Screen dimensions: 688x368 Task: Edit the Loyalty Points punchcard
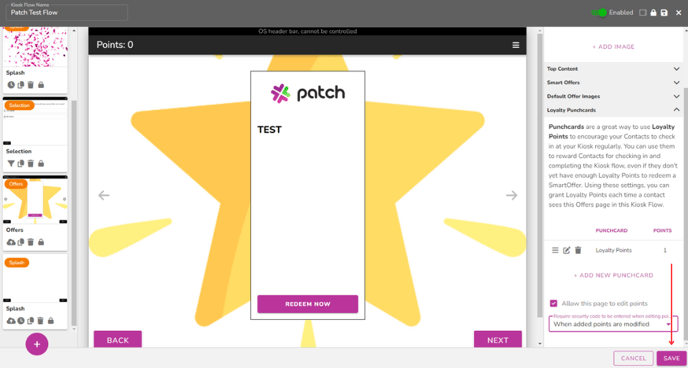click(x=566, y=250)
